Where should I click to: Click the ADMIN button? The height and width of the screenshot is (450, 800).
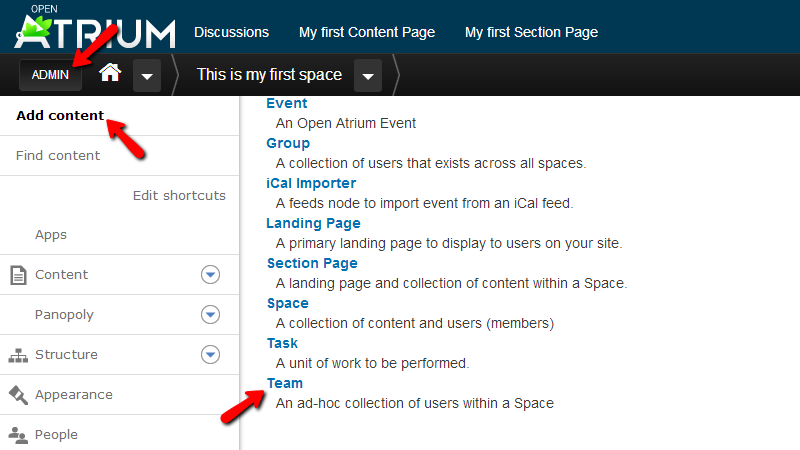click(50, 75)
